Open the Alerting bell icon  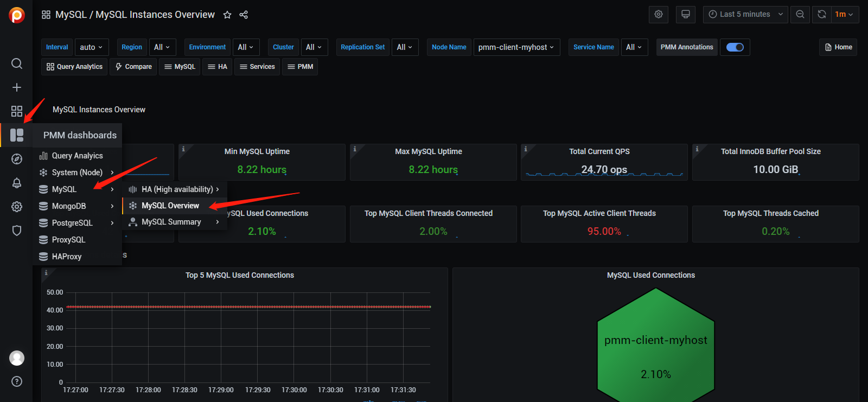pyautogui.click(x=17, y=183)
